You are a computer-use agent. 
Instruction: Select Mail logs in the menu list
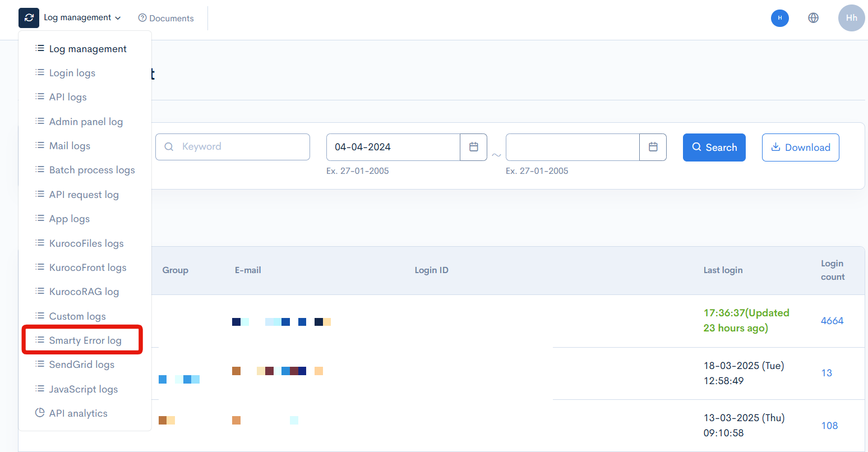pos(70,145)
